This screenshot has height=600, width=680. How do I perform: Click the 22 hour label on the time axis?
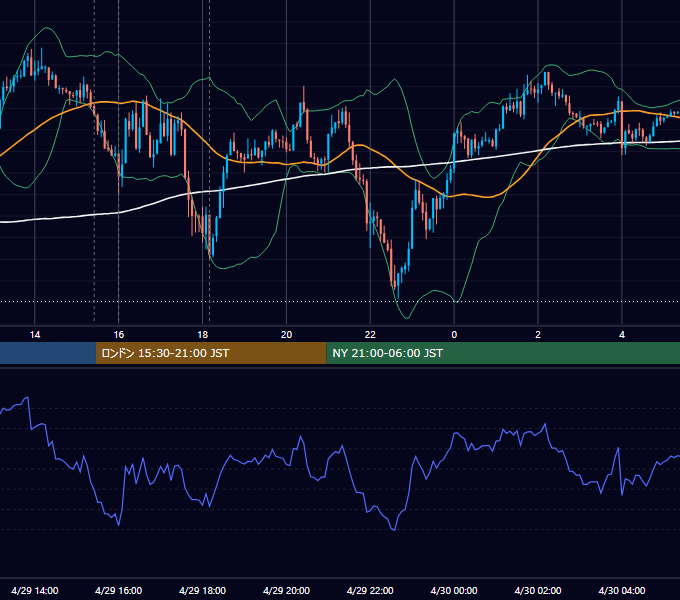(370, 335)
